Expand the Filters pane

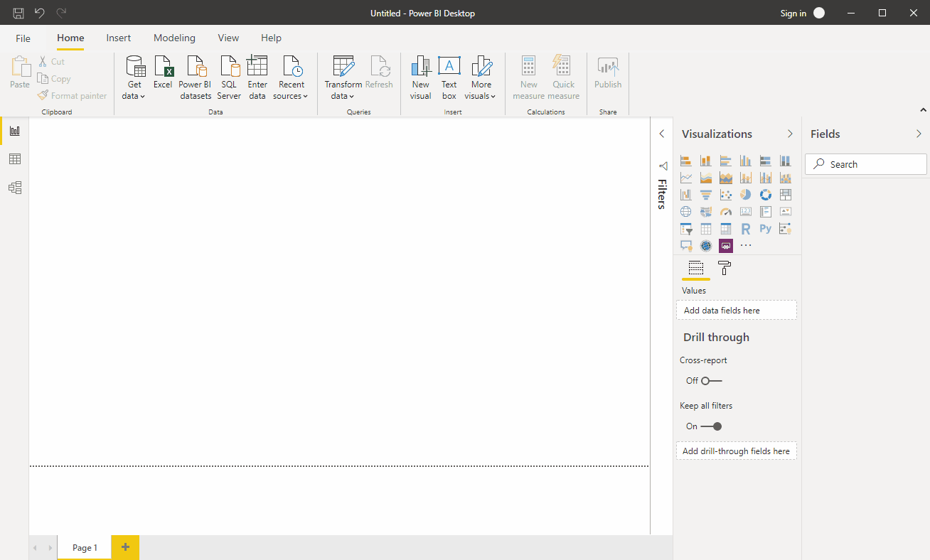point(662,134)
